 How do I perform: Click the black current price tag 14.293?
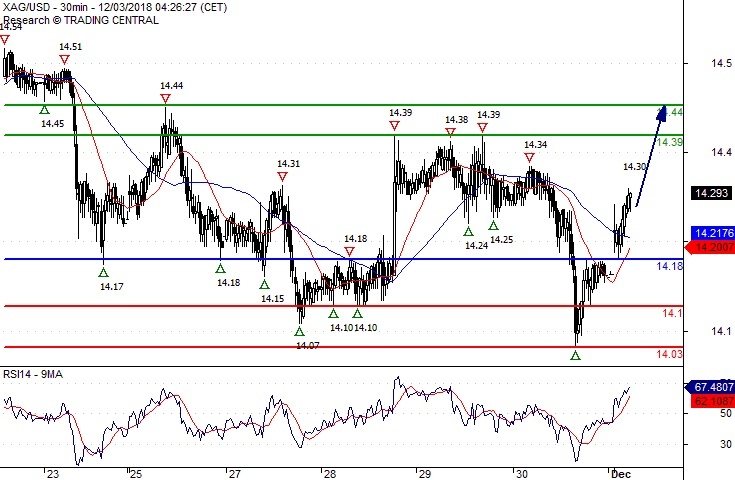(x=712, y=193)
